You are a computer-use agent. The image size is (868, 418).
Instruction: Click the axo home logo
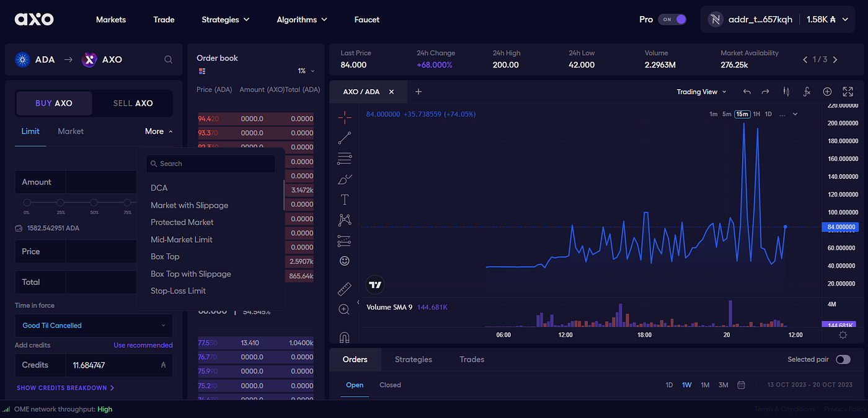tap(34, 19)
